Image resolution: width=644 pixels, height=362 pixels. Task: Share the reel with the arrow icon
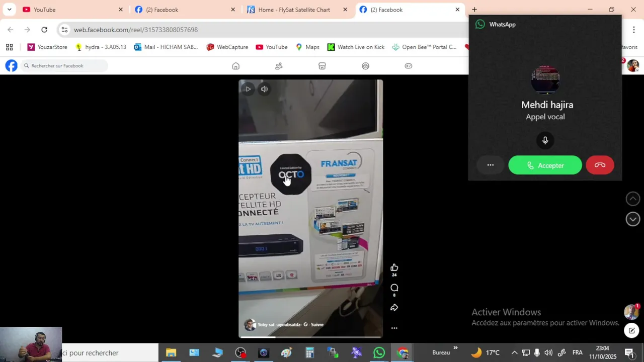[x=394, y=307]
